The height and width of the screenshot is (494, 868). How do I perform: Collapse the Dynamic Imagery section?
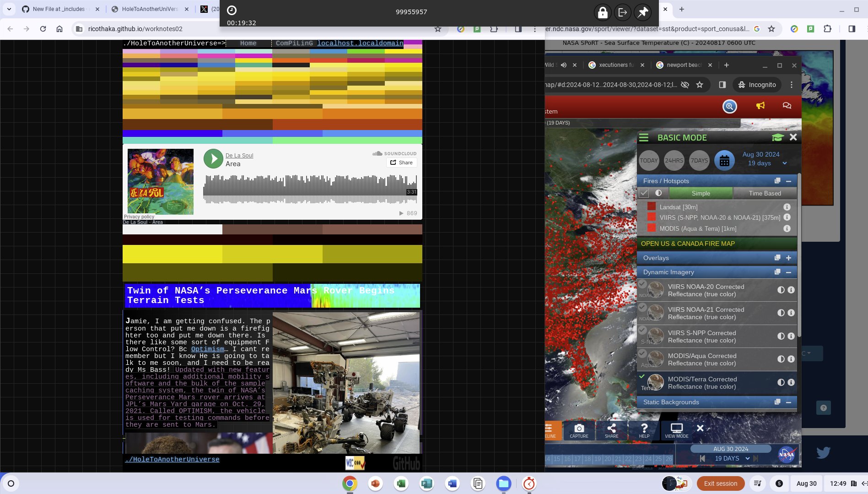(788, 272)
